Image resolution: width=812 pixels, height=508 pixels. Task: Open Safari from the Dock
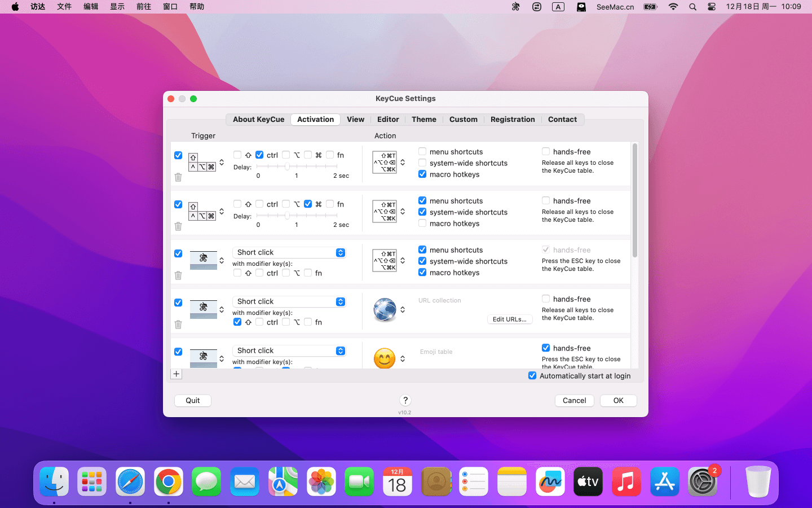pyautogui.click(x=130, y=482)
